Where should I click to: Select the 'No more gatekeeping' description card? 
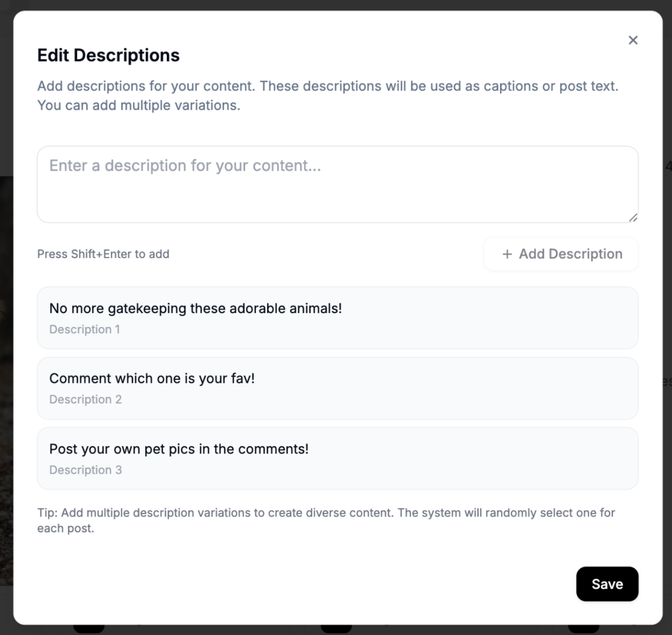coord(337,318)
